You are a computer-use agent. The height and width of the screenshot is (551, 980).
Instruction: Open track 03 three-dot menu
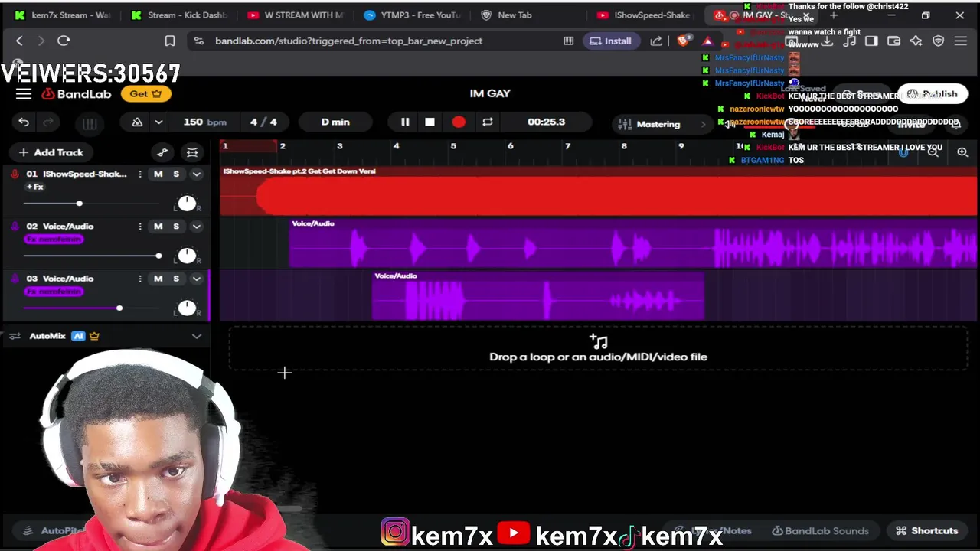tap(139, 279)
